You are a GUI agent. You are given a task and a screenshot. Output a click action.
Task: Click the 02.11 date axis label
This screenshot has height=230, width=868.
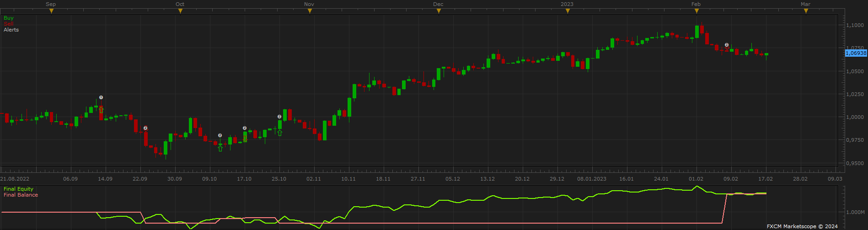coord(314,179)
